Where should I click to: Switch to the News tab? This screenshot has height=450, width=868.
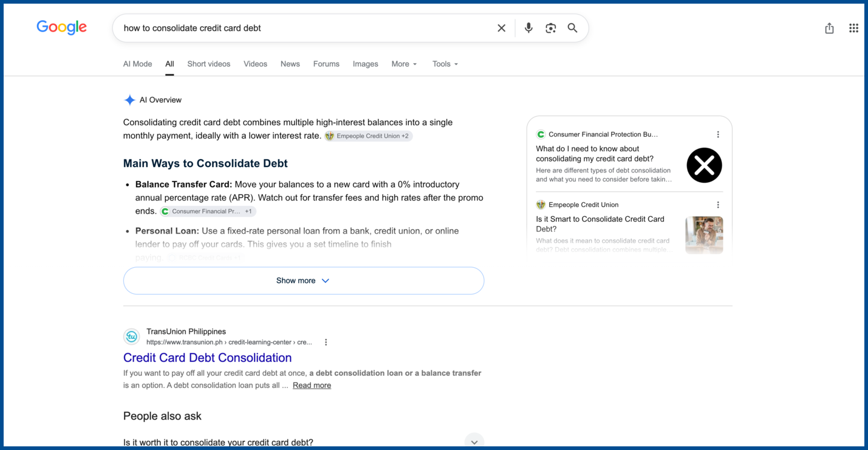point(290,64)
